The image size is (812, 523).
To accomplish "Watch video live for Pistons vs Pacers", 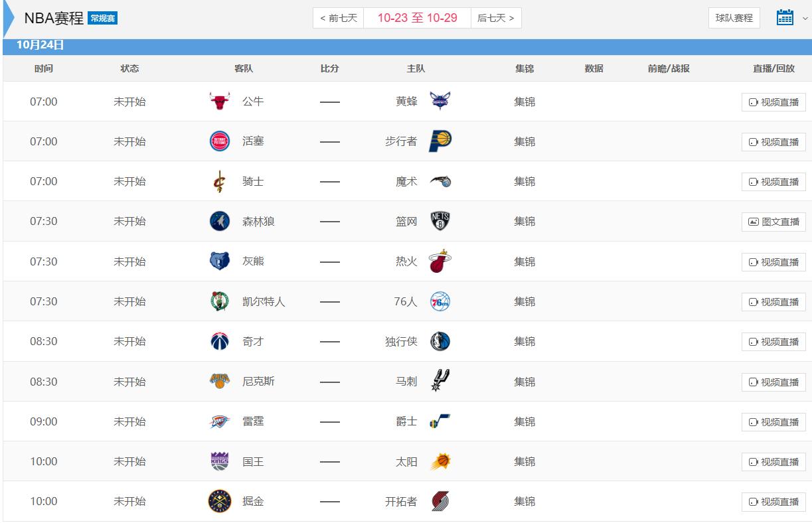I will pos(773,142).
